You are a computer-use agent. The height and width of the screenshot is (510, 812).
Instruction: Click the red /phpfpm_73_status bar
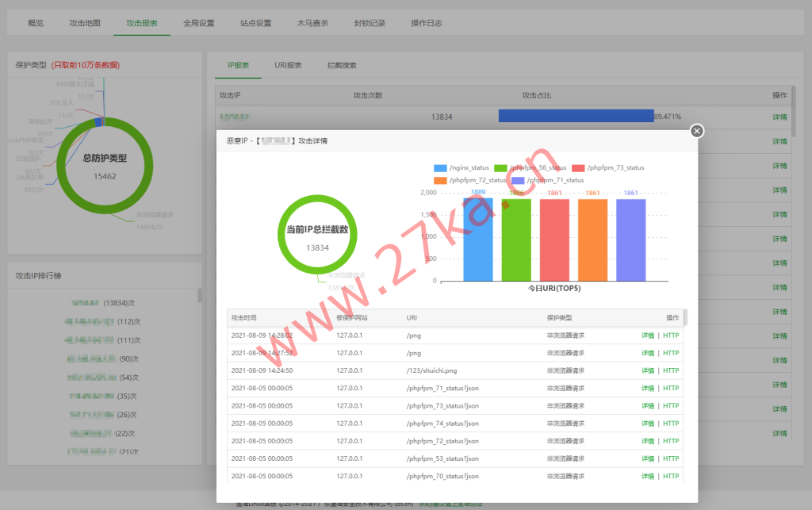point(554,240)
